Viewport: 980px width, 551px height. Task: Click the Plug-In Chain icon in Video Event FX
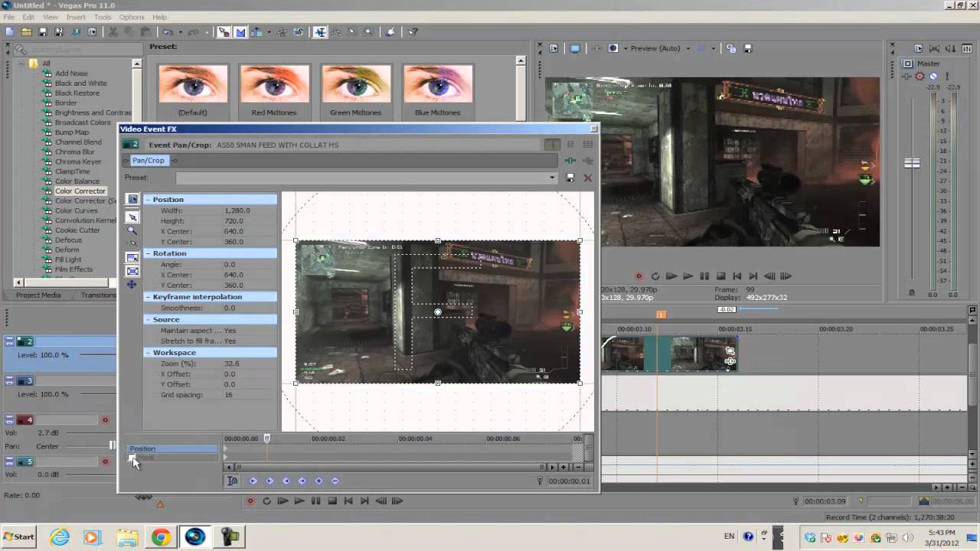[570, 161]
